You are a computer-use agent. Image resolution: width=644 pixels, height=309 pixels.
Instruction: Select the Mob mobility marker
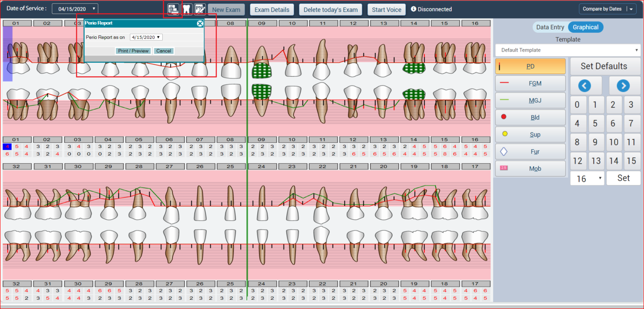[x=530, y=169]
